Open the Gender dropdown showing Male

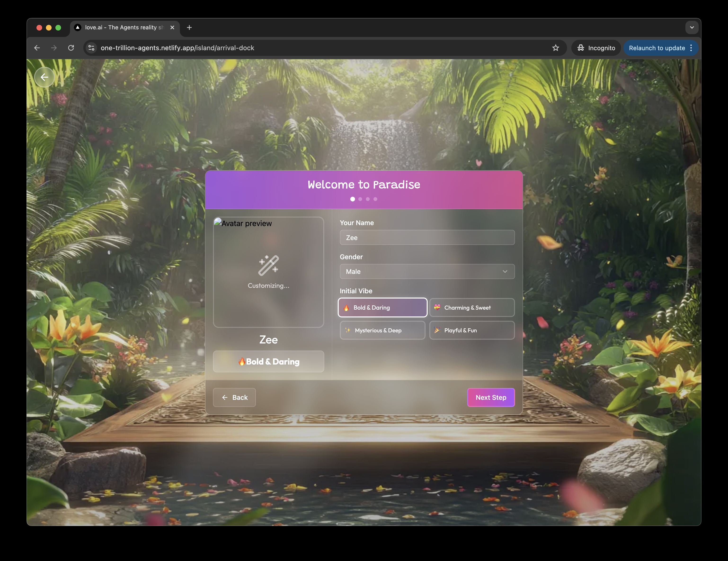click(427, 271)
